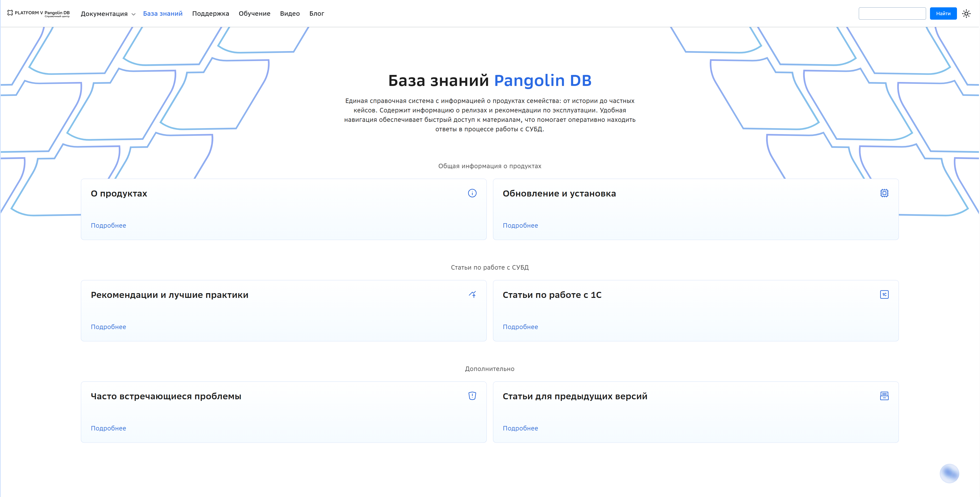Open the Обучение section
The width and height of the screenshot is (980, 497).
[254, 14]
